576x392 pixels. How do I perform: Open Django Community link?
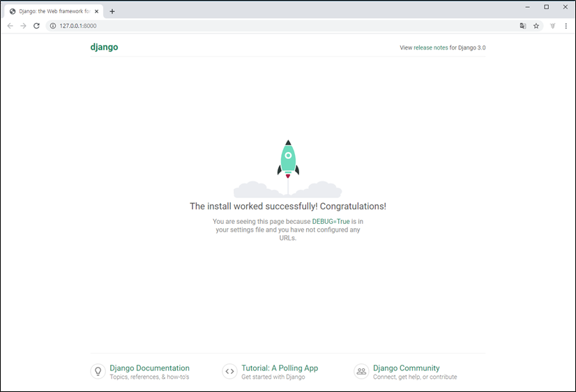pos(407,368)
